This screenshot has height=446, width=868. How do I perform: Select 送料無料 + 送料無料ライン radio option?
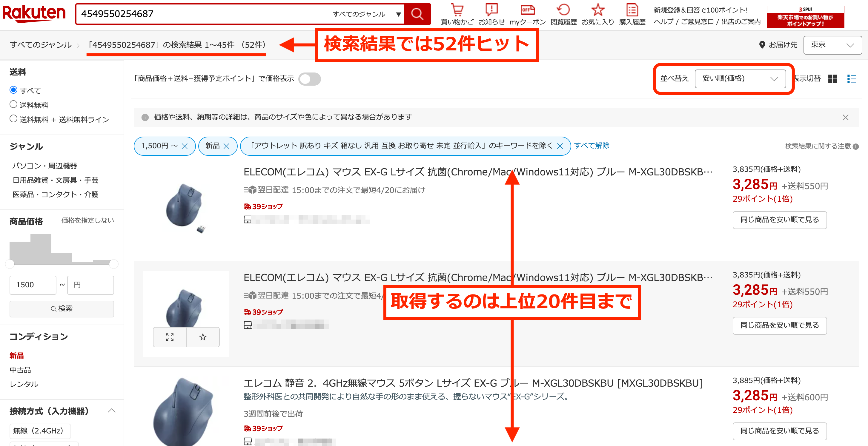coord(13,119)
